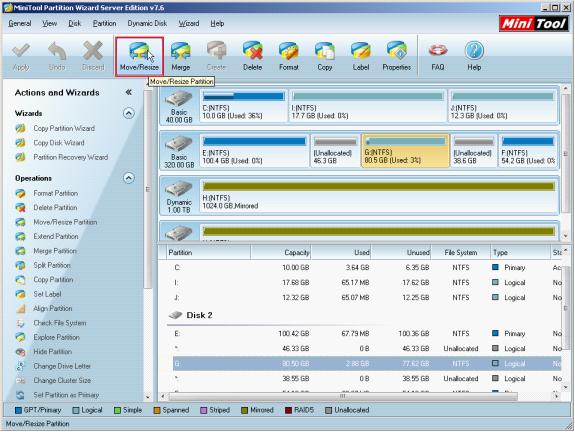Open the Help toolbar icon

pyautogui.click(x=474, y=56)
